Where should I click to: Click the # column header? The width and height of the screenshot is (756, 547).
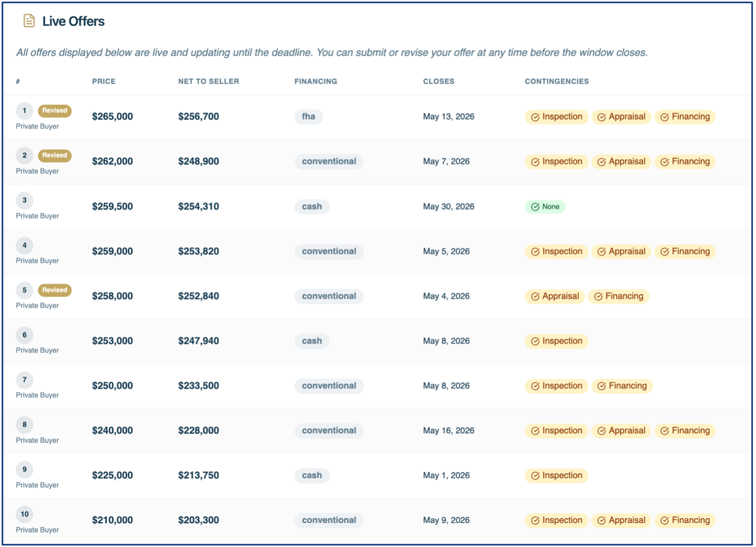(x=18, y=81)
